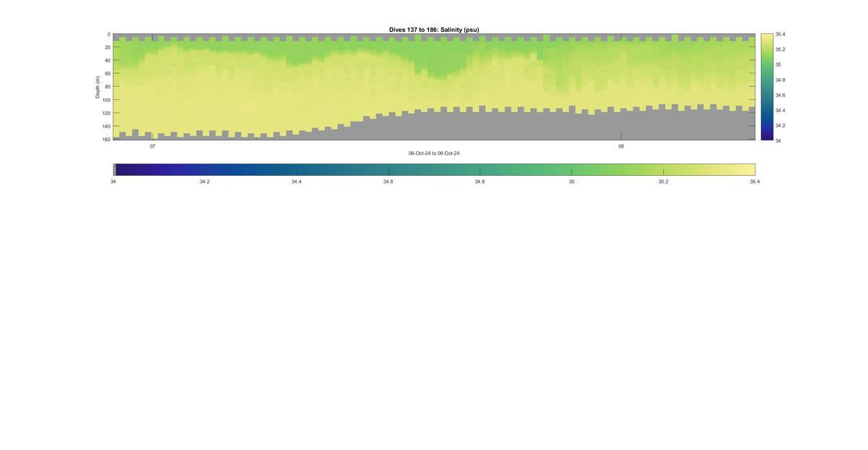Click the date range label "06-Oct-24 to 08-Oct-24"
This screenshot has height=450, width=868.
pyautogui.click(x=434, y=153)
